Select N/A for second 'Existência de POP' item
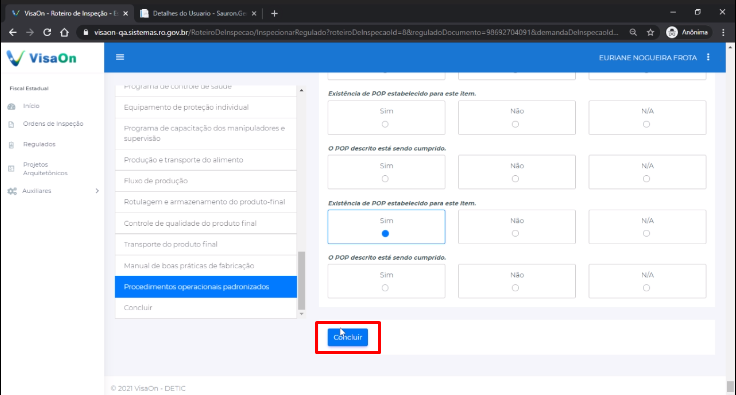The image size is (736, 395). 646,234
